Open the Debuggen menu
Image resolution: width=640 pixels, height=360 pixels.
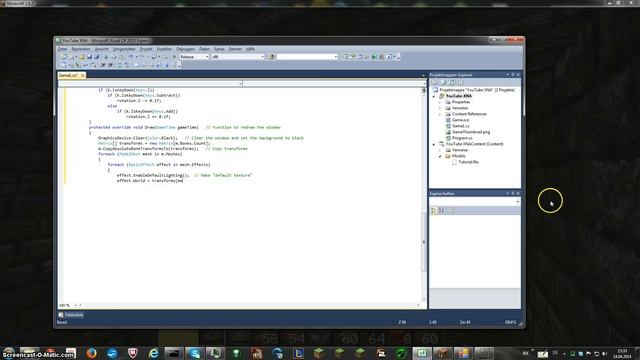(186, 49)
